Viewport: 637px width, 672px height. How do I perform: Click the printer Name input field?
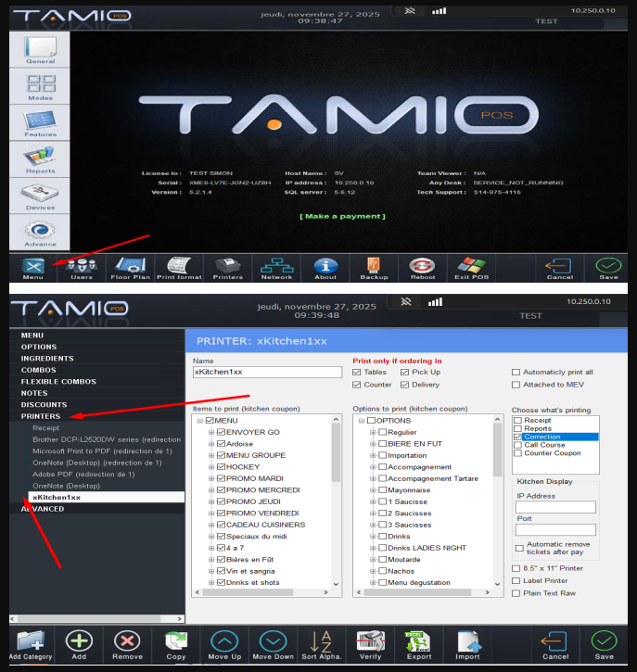pos(267,372)
